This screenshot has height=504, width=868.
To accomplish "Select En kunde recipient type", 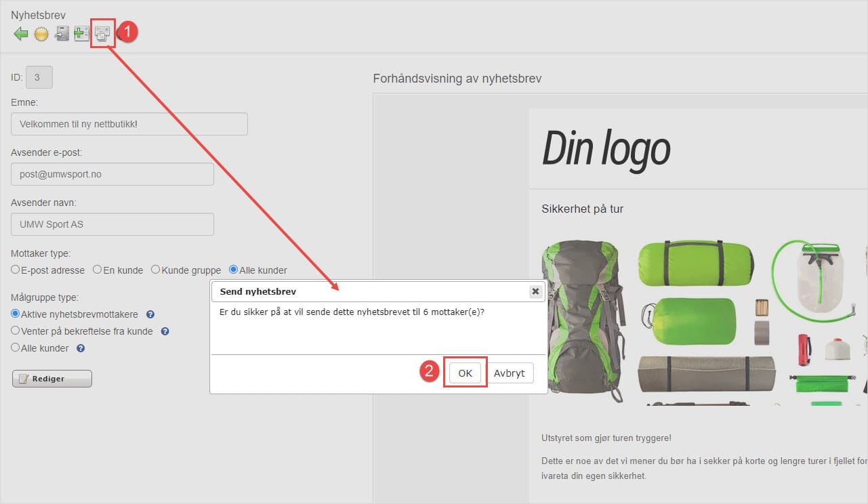I will (x=97, y=270).
